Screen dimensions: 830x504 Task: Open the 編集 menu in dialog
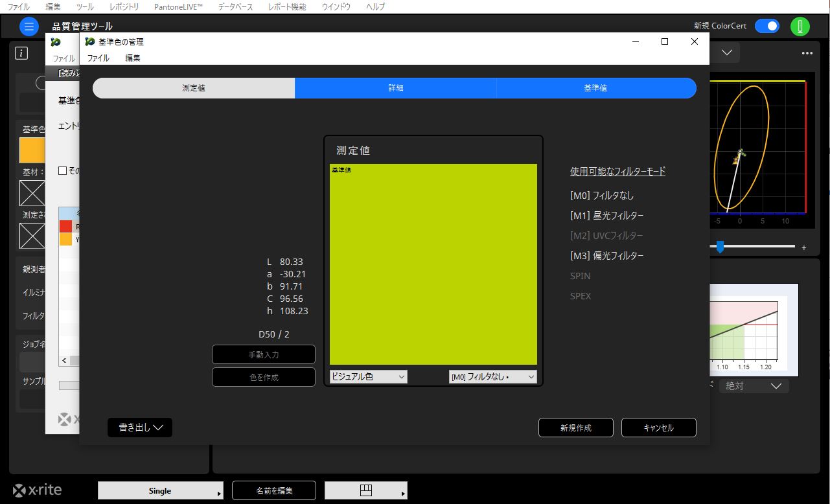pyautogui.click(x=132, y=58)
